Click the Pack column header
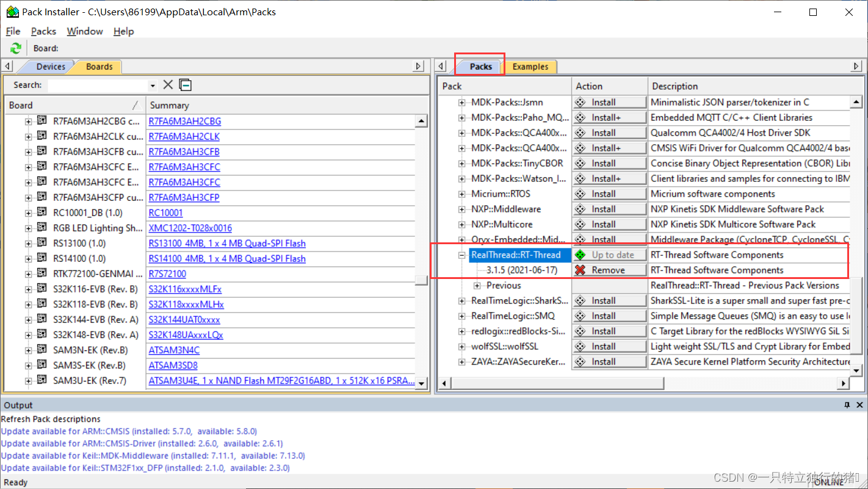Viewport: 868px width, 489px height. (505, 86)
